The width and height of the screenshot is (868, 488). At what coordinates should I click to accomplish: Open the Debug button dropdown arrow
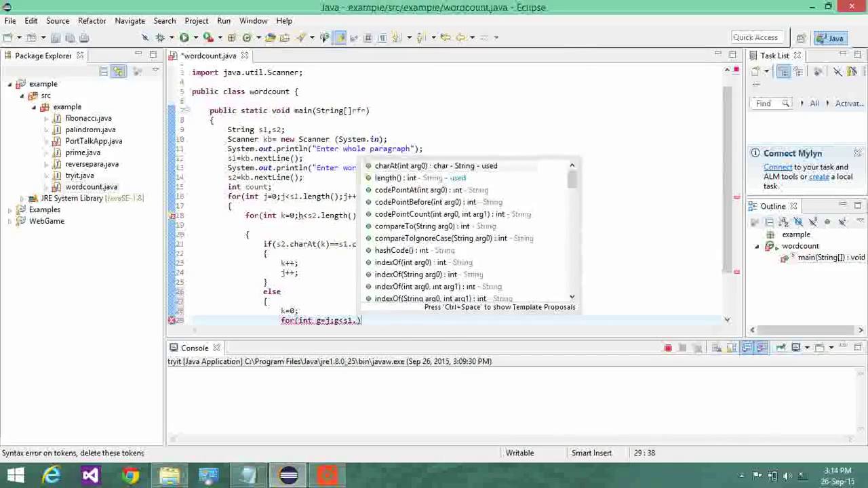pyautogui.click(x=170, y=37)
